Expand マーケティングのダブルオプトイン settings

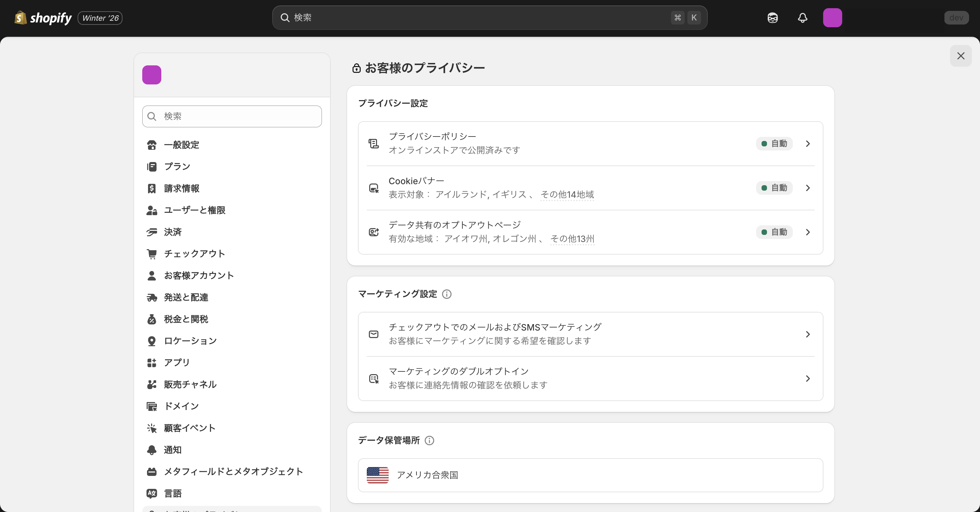coord(590,378)
